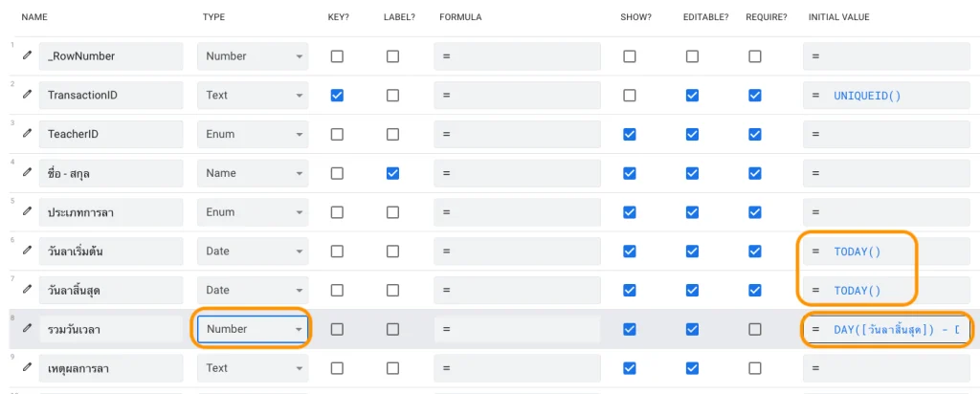Image resolution: width=980 pixels, height=394 pixels.
Task: Uncheck SHOW checkbox for เหตุผลการลา
Action: coord(629,367)
